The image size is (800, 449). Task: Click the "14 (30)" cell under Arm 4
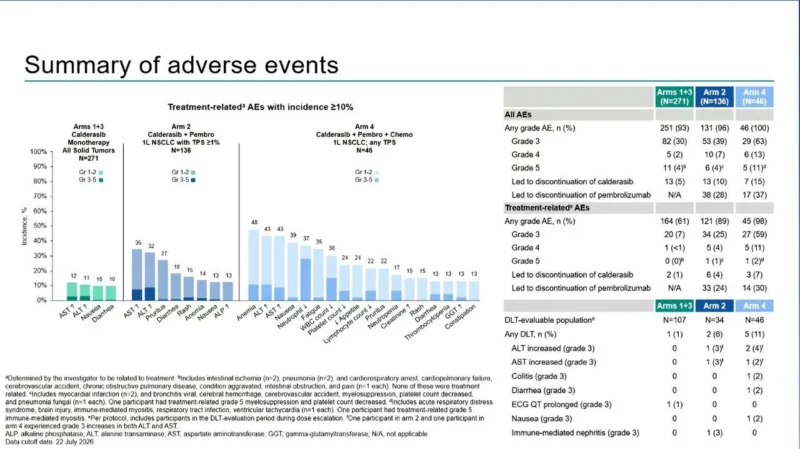point(754,288)
